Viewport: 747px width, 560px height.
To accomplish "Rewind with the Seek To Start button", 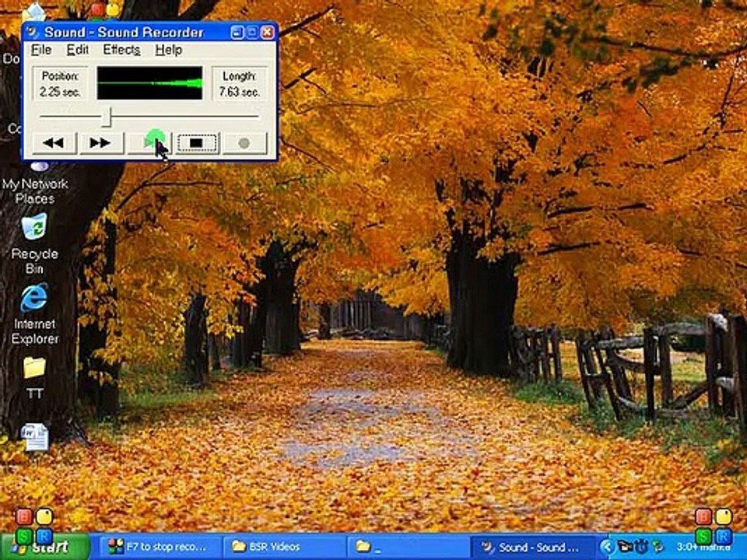I will click(54, 143).
